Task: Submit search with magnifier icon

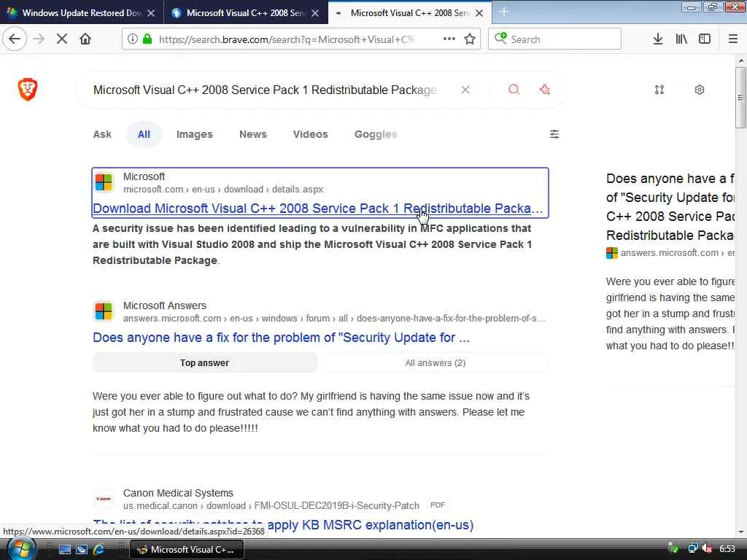Action: [x=514, y=90]
